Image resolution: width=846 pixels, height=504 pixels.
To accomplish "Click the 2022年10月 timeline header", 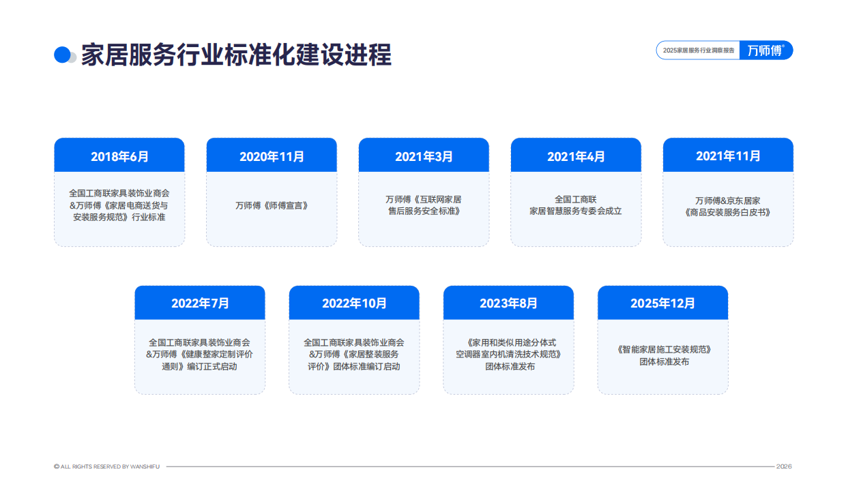I will 354,303.
